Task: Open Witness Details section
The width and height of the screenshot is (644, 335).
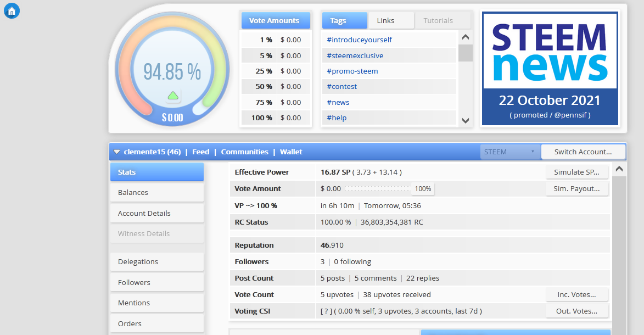Action: (x=157, y=233)
